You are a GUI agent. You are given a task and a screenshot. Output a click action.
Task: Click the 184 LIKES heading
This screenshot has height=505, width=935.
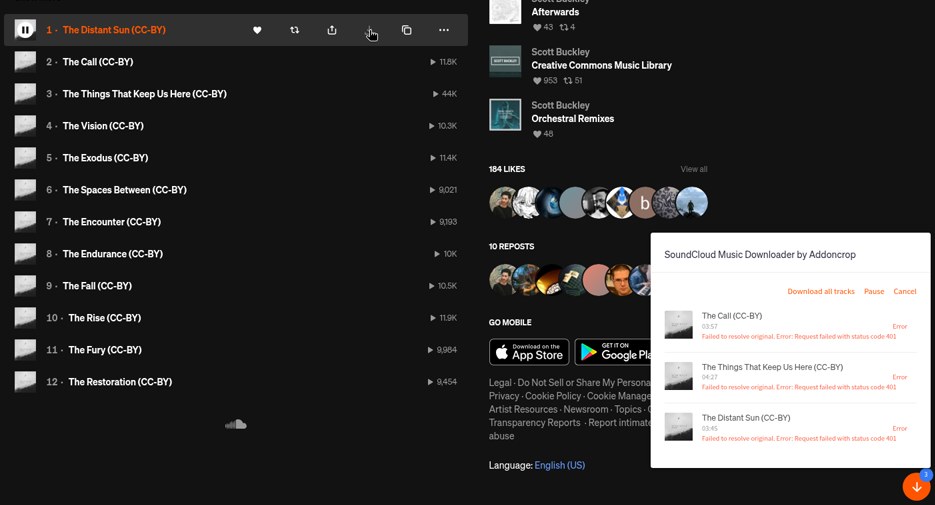[x=507, y=169]
